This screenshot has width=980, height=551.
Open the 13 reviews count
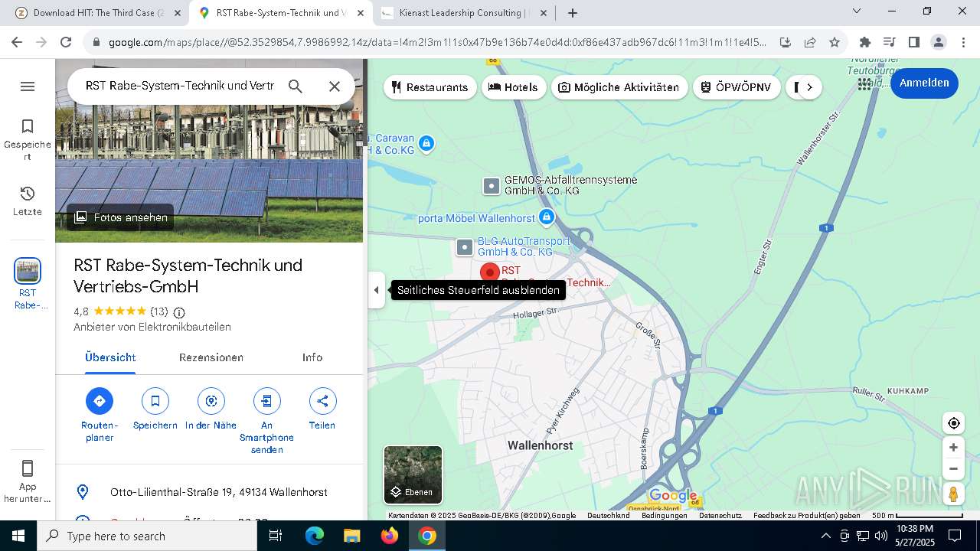pos(159,311)
